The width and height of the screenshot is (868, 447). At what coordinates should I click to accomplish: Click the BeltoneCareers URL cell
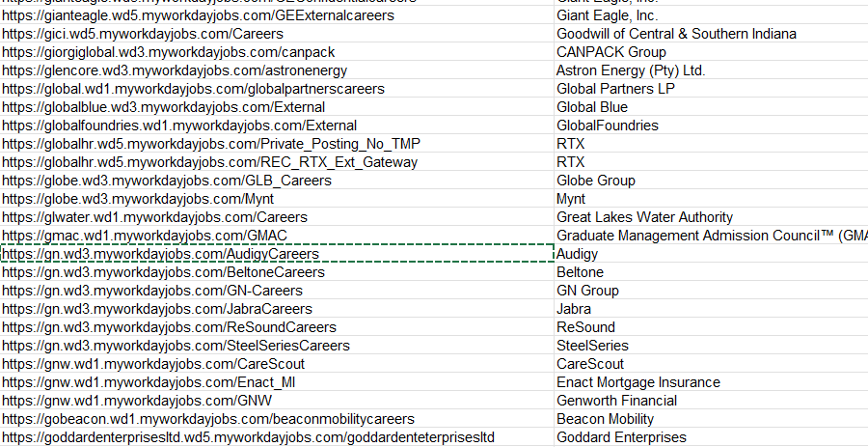click(277, 272)
